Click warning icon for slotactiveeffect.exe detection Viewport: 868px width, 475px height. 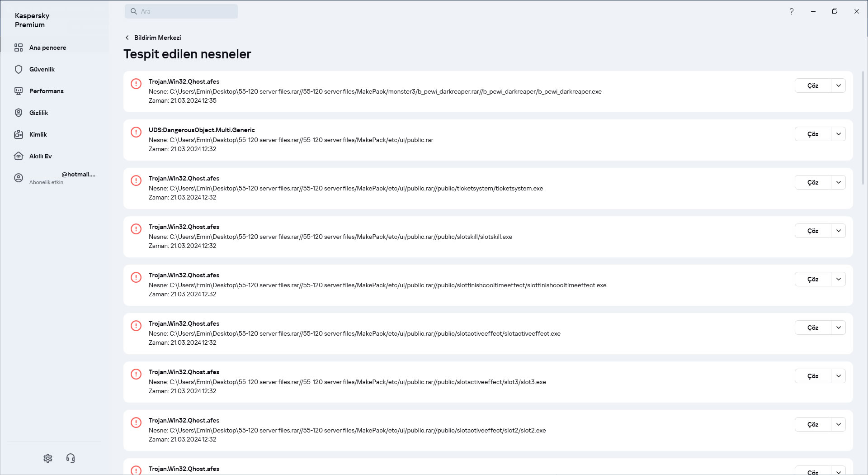136,326
